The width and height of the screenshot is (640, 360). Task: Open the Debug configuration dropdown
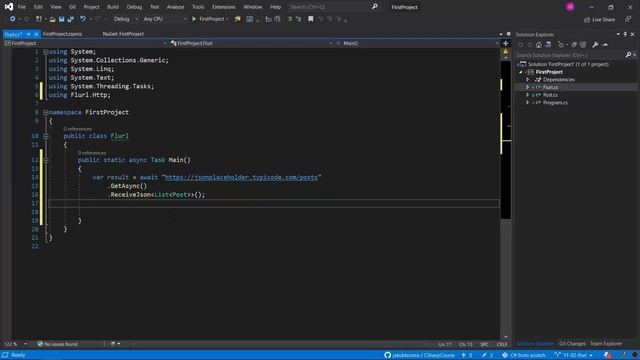pyautogui.click(x=125, y=19)
